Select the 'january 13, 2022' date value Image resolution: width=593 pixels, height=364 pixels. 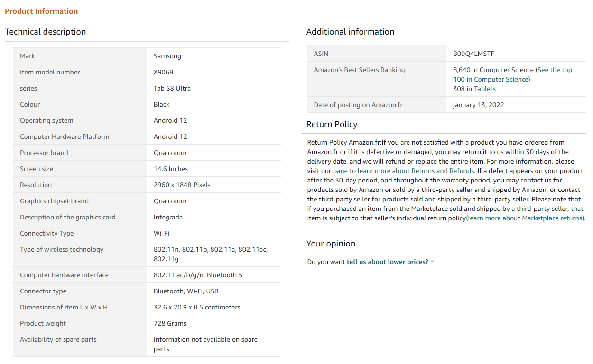pyautogui.click(x=478, y=105)
